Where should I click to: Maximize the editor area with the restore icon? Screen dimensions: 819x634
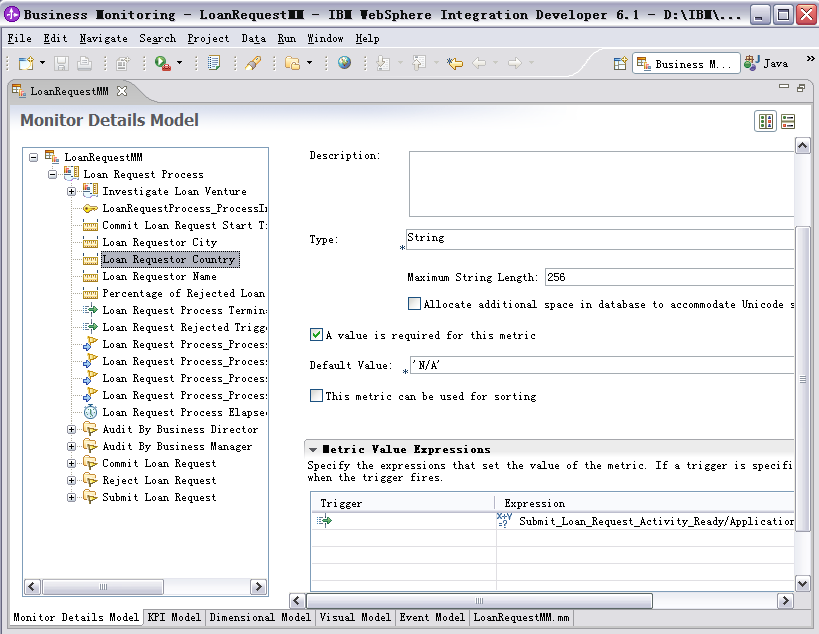pos(801,88)
